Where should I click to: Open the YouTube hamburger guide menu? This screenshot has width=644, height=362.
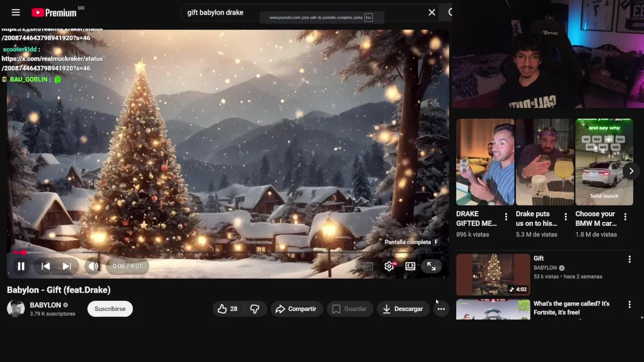coord(16,13)
